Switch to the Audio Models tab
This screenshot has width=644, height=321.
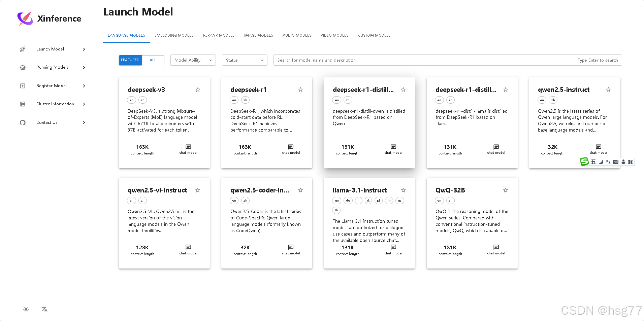pos(297,35)
